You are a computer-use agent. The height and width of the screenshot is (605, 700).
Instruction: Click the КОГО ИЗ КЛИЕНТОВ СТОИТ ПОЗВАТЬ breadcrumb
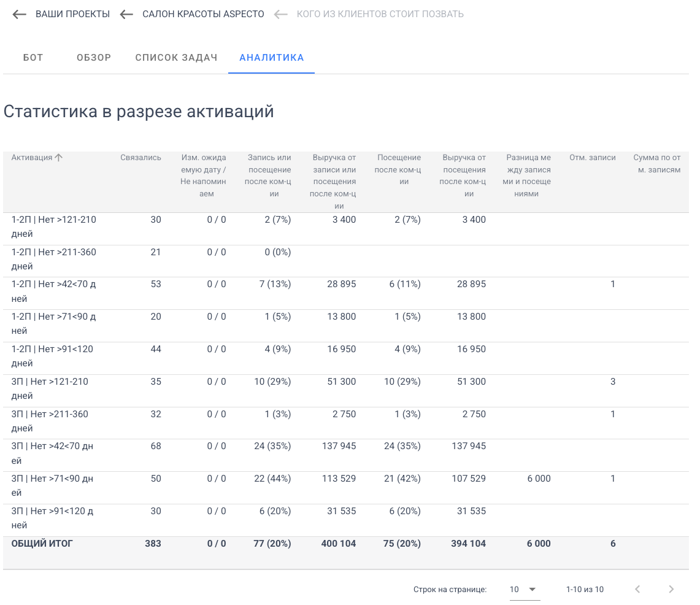(x=380, y=14)
